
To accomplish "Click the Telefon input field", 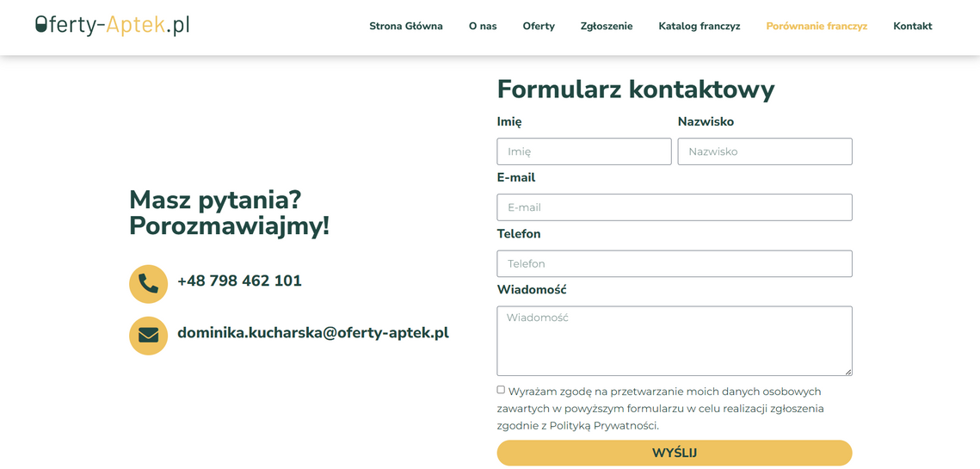I will (674, 263).
